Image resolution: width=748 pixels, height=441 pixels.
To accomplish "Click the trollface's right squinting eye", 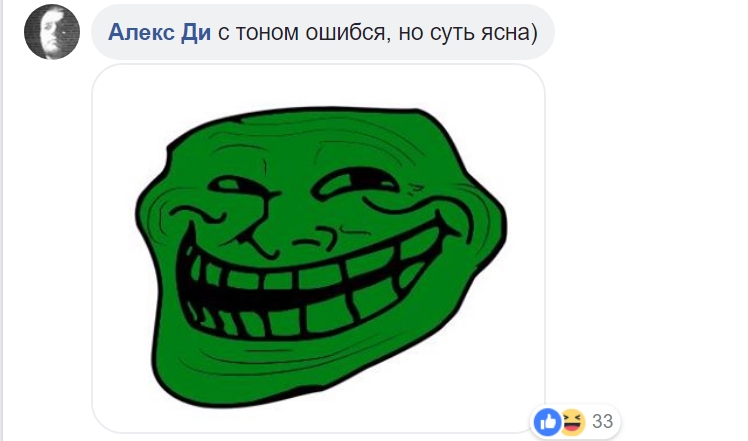I will (355, 182).
